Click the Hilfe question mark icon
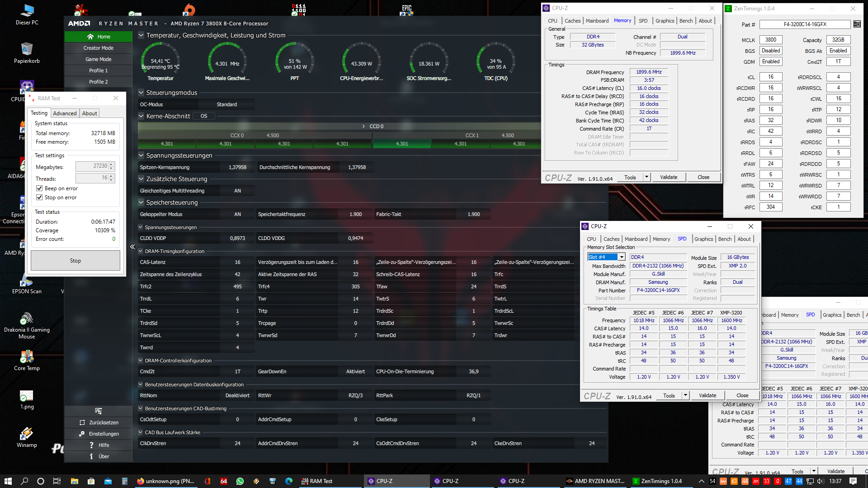 [x=91, y=445]
